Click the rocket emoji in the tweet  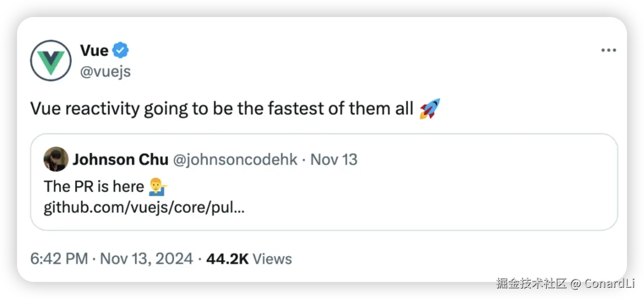(x=430, y=109)
